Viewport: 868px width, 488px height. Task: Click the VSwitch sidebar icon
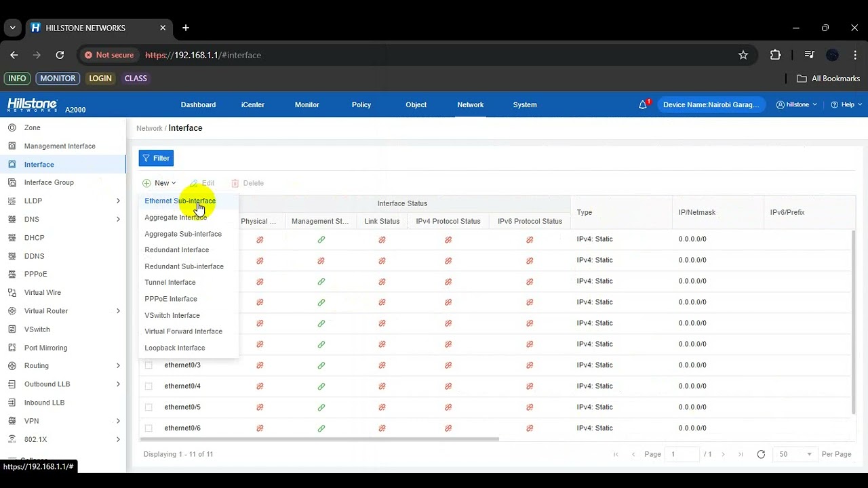click(x=12, y=329)
